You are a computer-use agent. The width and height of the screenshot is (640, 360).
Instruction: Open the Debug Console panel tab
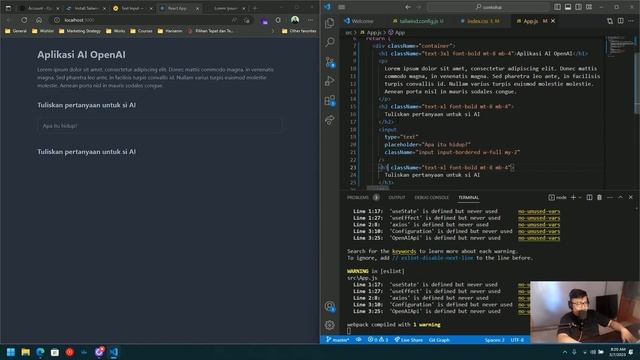click(x=431, y=198)
